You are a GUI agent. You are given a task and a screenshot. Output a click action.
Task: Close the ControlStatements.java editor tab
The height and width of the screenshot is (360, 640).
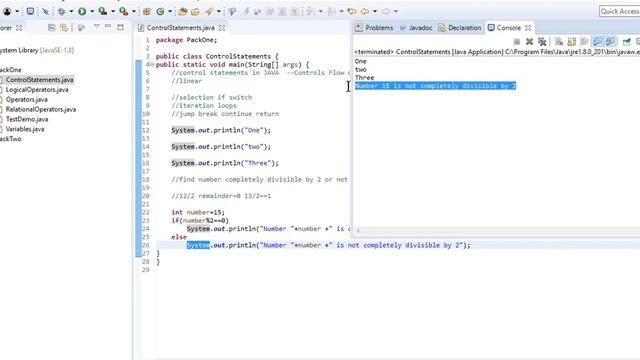222,27
